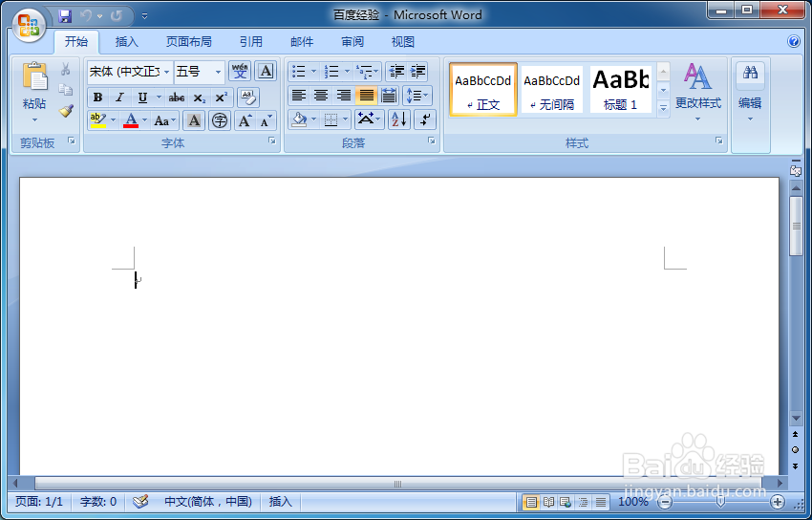
Task: Switch to the 引用 tab
Action: [251, 42]
